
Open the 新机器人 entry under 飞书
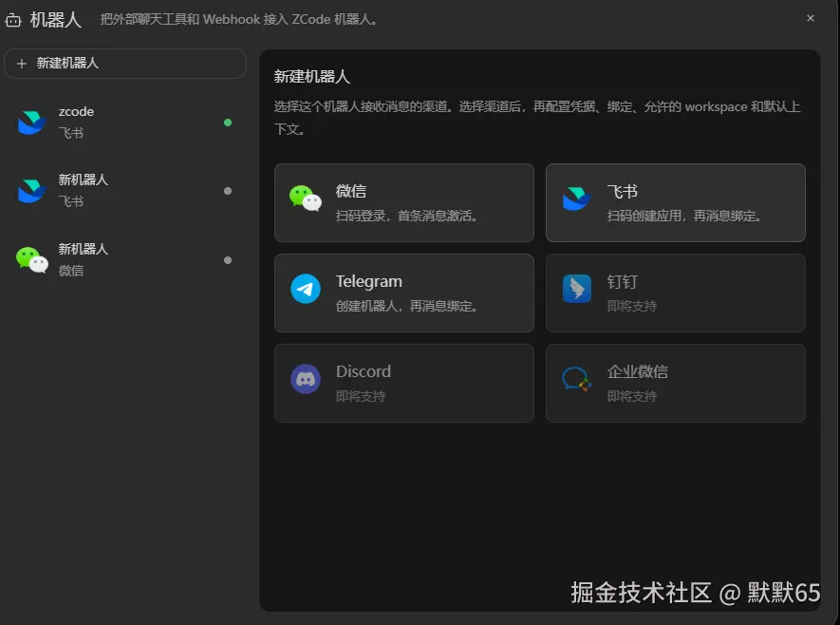(125, 191)
